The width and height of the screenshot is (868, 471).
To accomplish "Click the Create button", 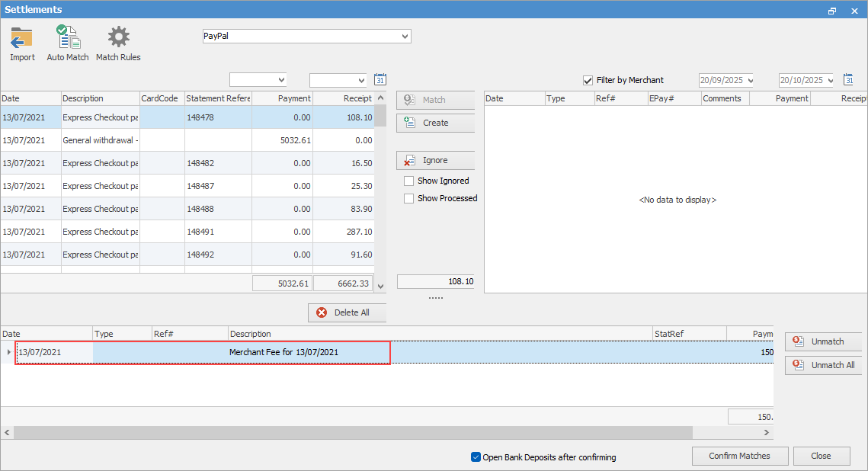I will pos(435,123).
